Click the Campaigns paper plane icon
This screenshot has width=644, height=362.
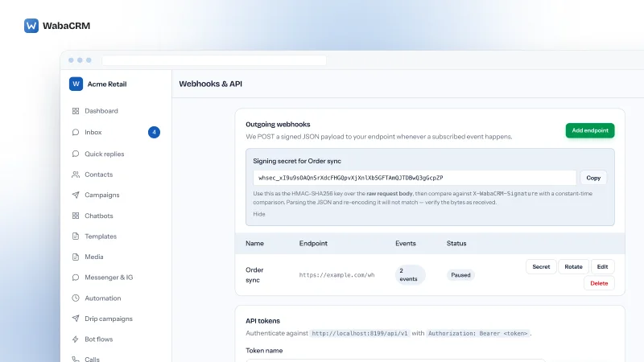76,195
